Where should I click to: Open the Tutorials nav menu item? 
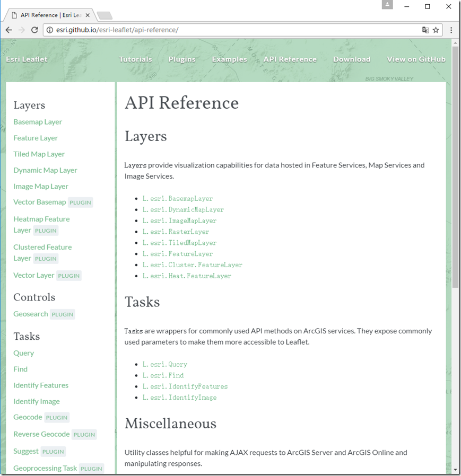click(x=135, y=59)
